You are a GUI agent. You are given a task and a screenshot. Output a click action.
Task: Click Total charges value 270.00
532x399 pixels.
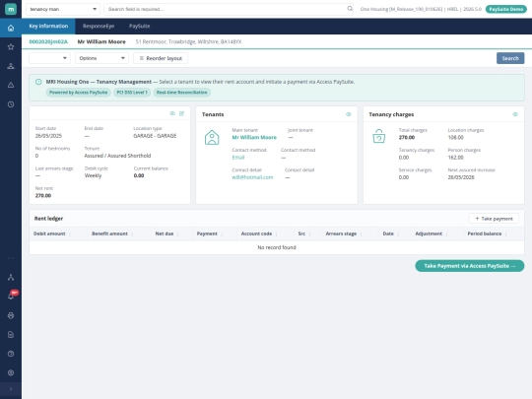(x=407, y=137)
